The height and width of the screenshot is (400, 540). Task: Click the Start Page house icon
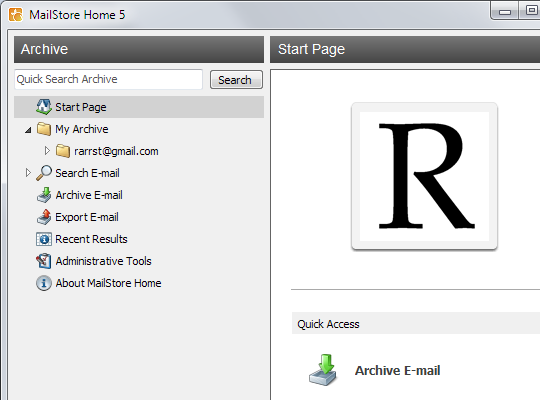point(44,107)
